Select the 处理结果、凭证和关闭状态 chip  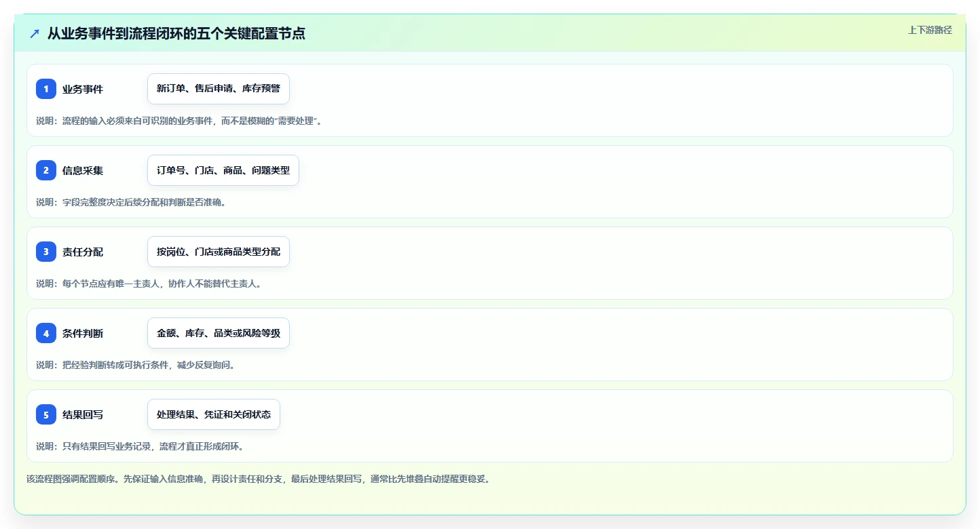(214, 414)
